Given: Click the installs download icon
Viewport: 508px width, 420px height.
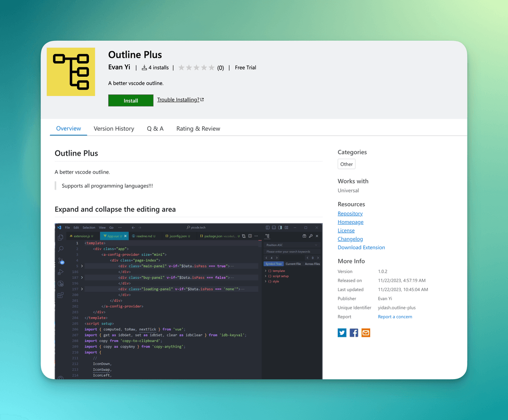Looking at the screenshot, I should (144, 67).
